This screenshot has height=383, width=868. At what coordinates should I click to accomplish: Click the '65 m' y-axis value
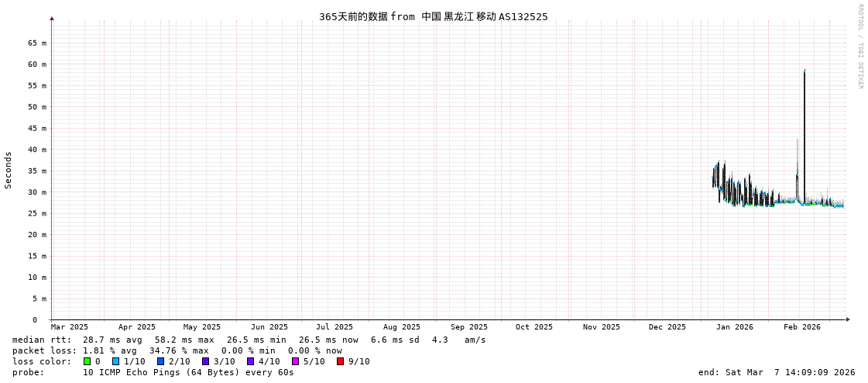click(37, 43)
